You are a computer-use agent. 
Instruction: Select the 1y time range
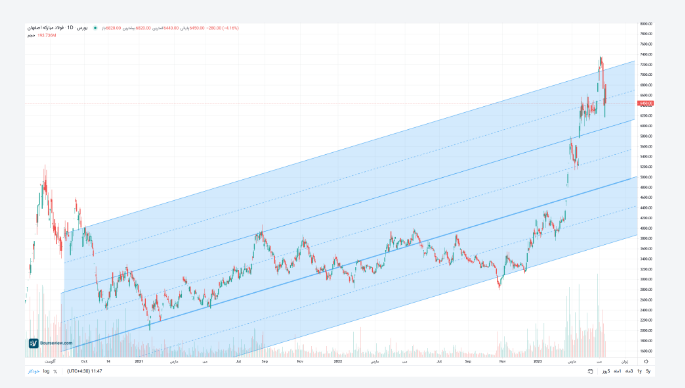(x=639, y=371)
